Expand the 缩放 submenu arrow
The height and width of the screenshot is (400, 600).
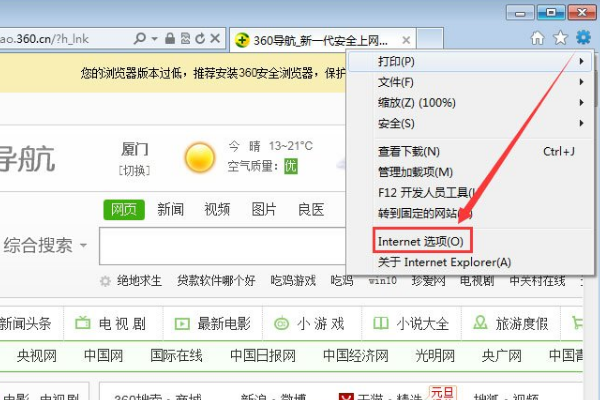[x=581, y=103]
